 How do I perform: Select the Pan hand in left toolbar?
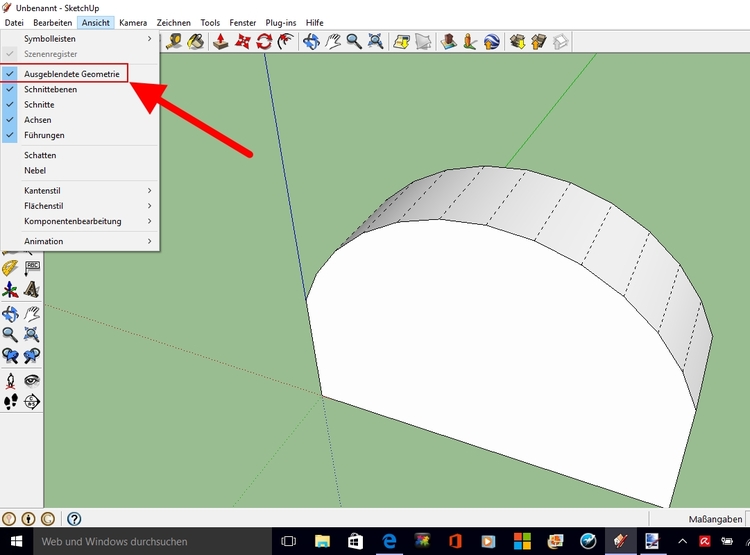(32, 314)
